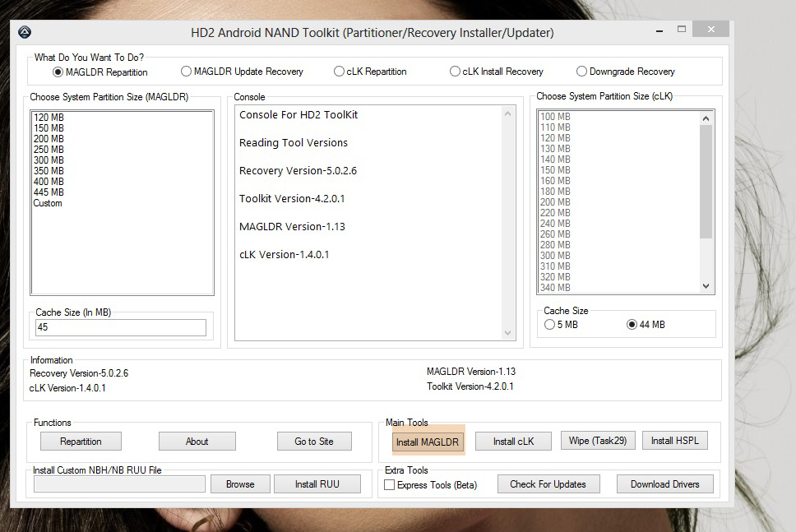Click Install MAGLDR button
This screenshot has height=532, width=796.
[x=428, y=442]
